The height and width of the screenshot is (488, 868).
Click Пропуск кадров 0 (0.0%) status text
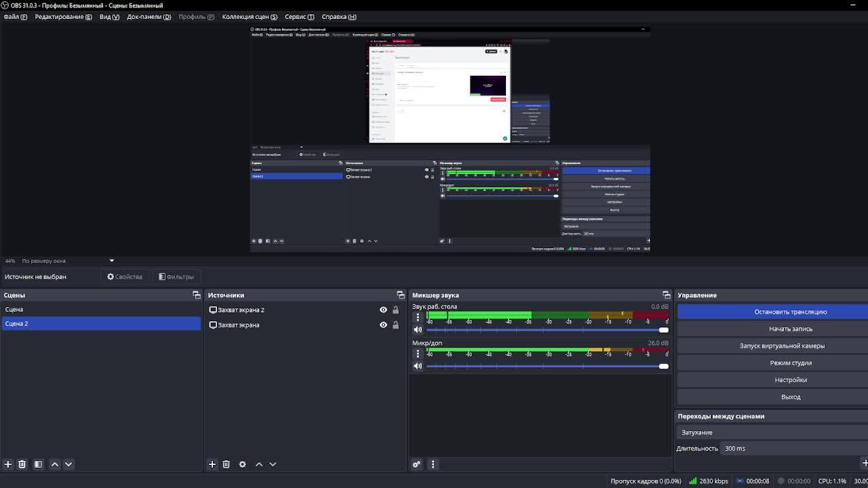coord(646,481)
